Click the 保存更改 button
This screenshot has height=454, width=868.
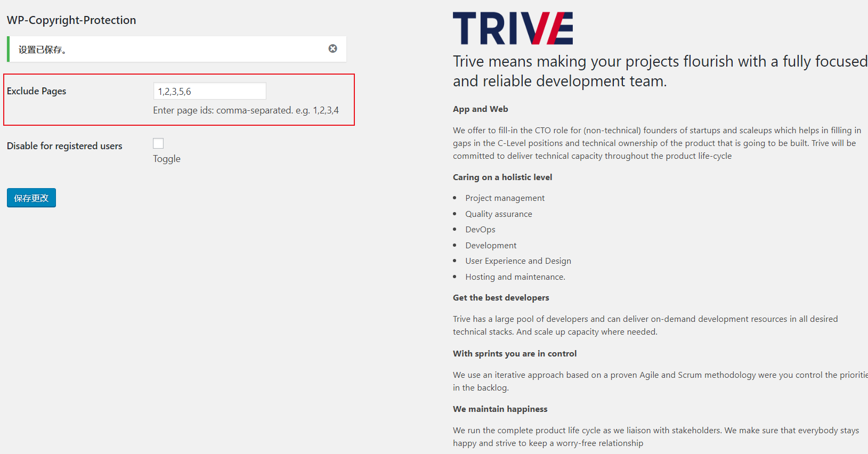[31, 198]
